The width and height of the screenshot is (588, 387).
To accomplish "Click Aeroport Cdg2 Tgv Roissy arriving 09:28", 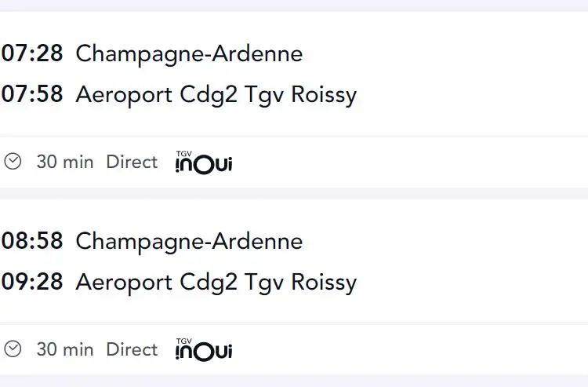I will pos(216,283).
